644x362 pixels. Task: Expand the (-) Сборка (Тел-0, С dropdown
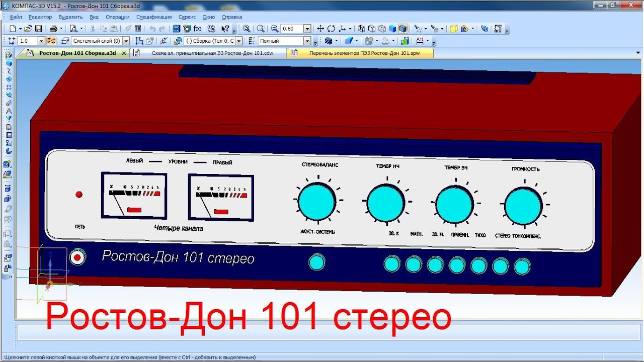239,41
